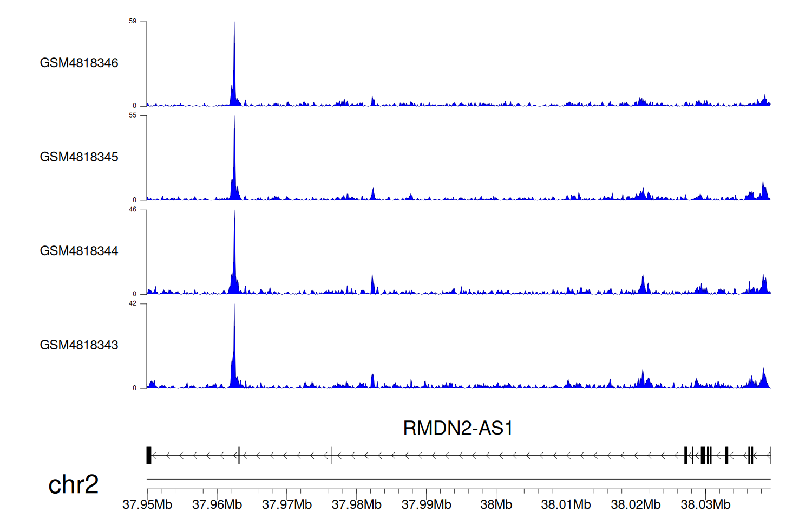Click the leftmost exon block of RMDN2-AS1

click(x=149, y=455)
